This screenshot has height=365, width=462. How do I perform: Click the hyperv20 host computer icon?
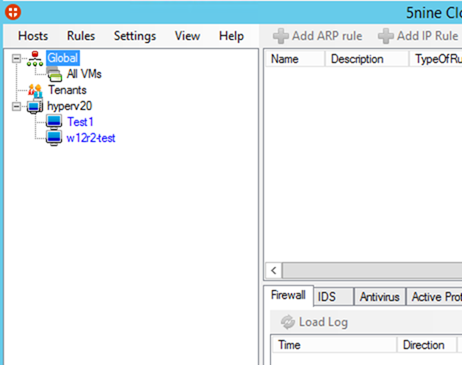[35, 106]
